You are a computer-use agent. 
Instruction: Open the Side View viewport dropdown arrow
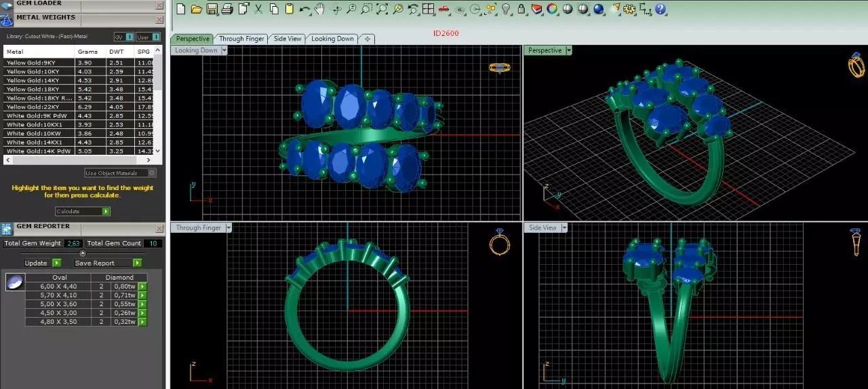[563, 227]
